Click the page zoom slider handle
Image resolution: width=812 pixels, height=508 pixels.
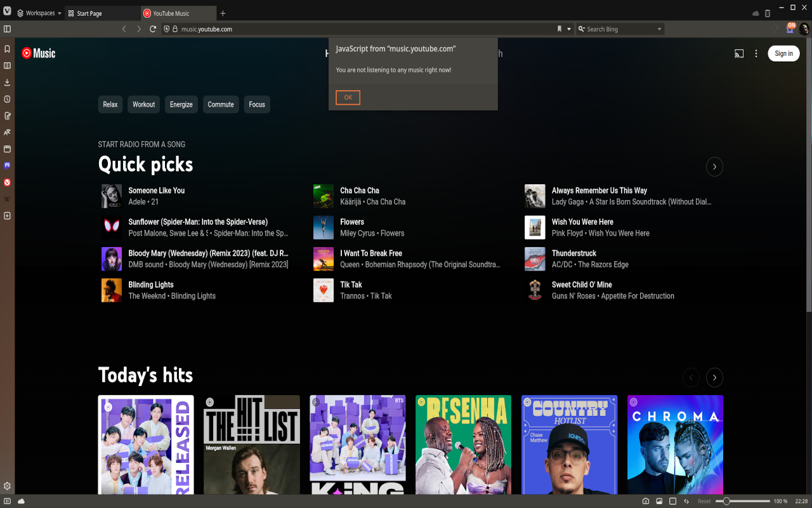(x=726, y=501)
